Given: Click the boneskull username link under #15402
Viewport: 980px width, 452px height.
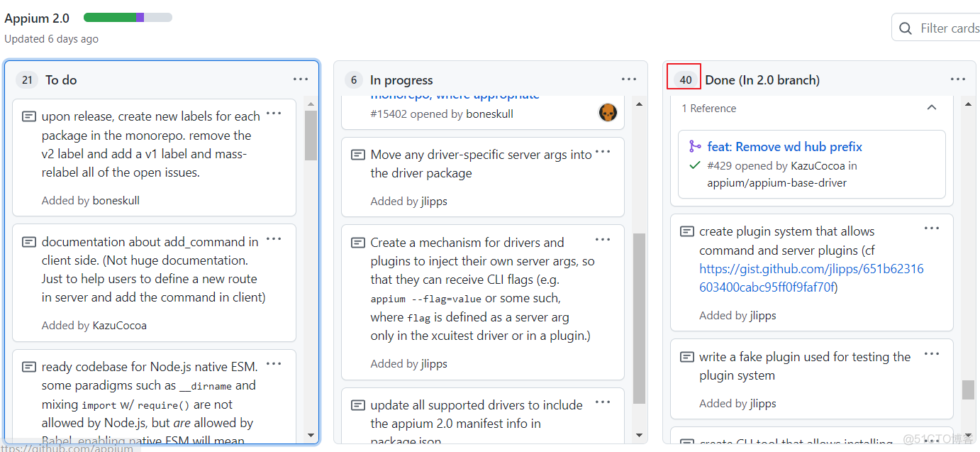Looking at the screenshot, I should pyautogui.click(x=489, y=114).
